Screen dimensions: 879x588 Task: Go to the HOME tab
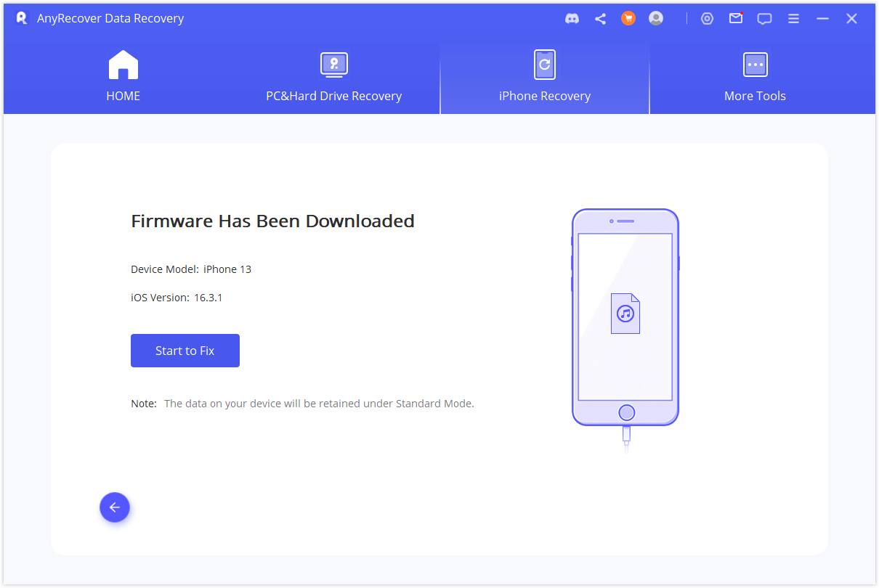[123, 77]
